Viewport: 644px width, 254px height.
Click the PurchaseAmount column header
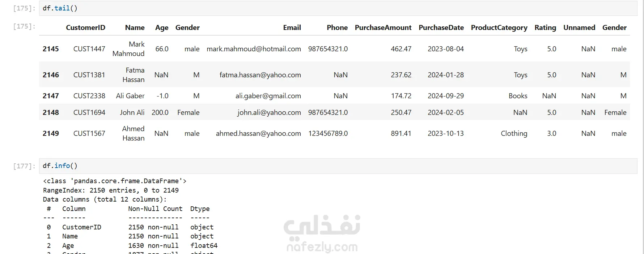(383, 27)
